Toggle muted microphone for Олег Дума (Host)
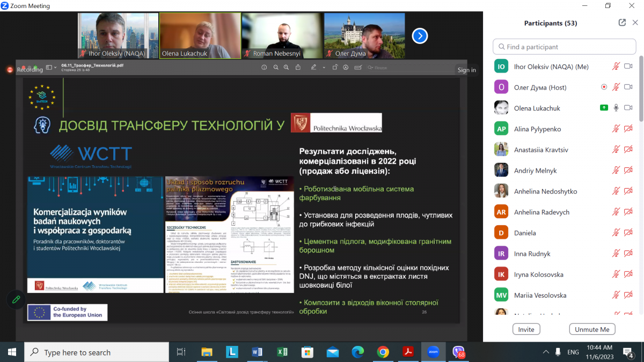This screenshot has width=644, height=362. (x=616, y=87)
